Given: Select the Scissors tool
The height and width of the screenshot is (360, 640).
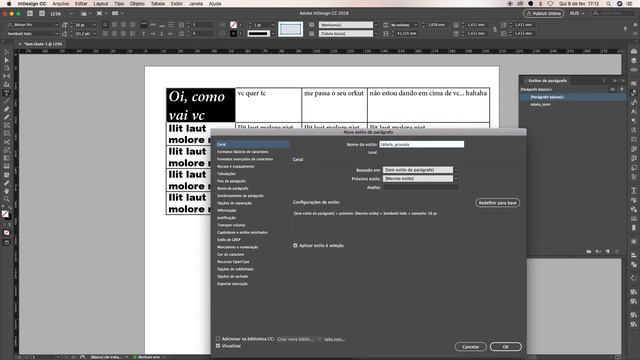Looking at the screenshot, I should (6, 142).
